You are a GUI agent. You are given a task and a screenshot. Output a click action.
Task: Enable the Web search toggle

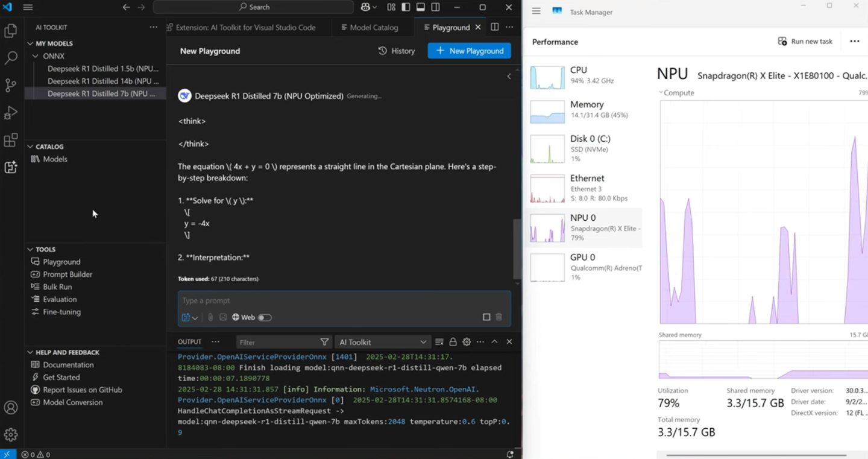pos(265,317)
